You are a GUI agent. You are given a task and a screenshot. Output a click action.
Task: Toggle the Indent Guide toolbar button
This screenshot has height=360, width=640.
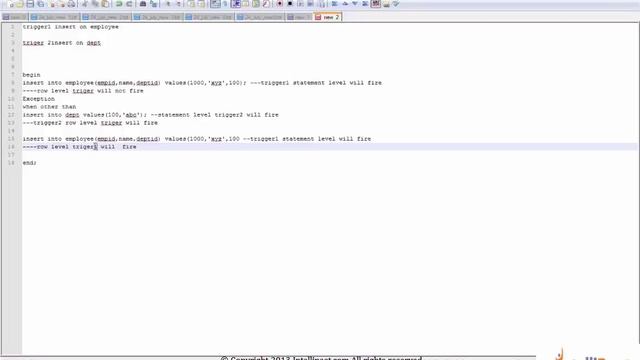[x=236, y=4]
